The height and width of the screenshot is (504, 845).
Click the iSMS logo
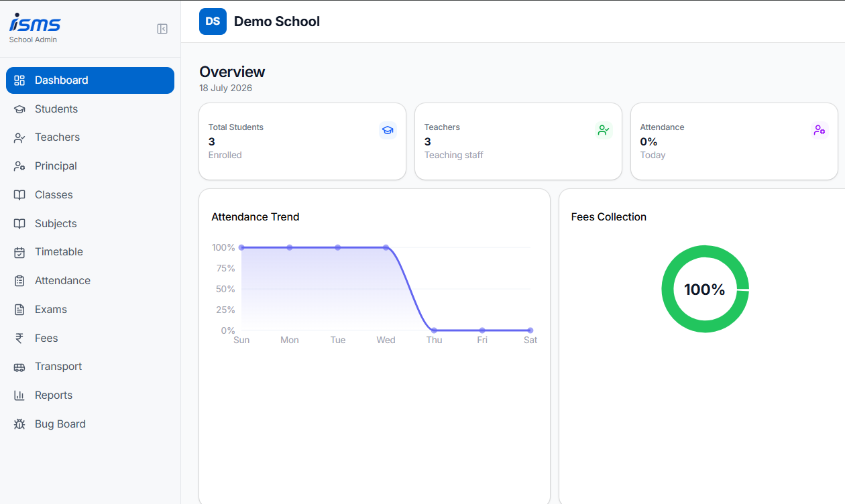[35, 23]
